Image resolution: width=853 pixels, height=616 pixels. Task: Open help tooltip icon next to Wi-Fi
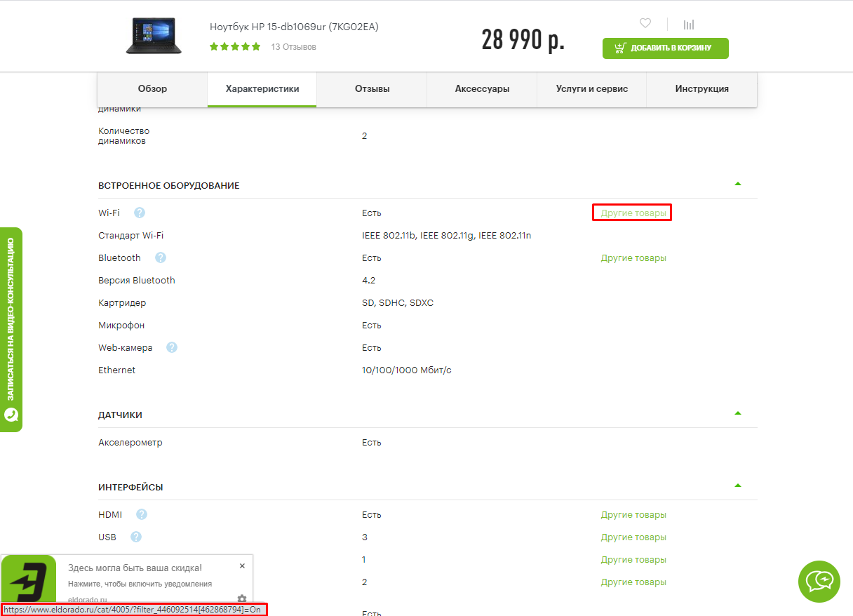(x=140, y=213)
